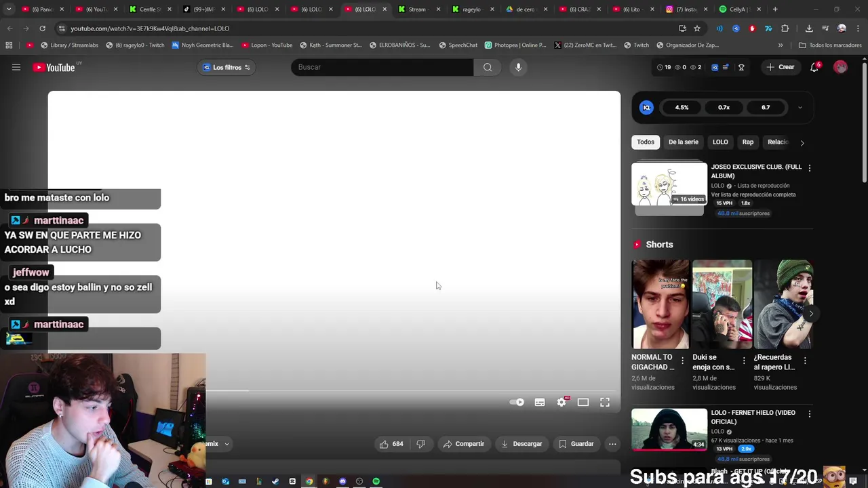
Task: Select the LOLO chip
Action: 720,142
